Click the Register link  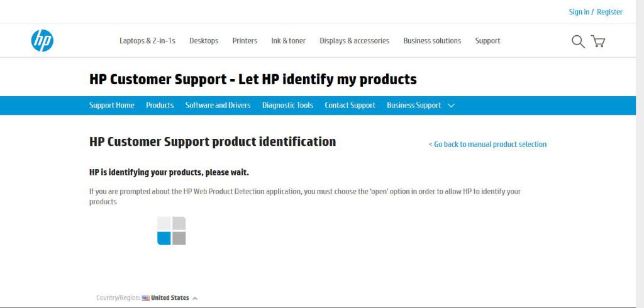(x=609, y=12)
